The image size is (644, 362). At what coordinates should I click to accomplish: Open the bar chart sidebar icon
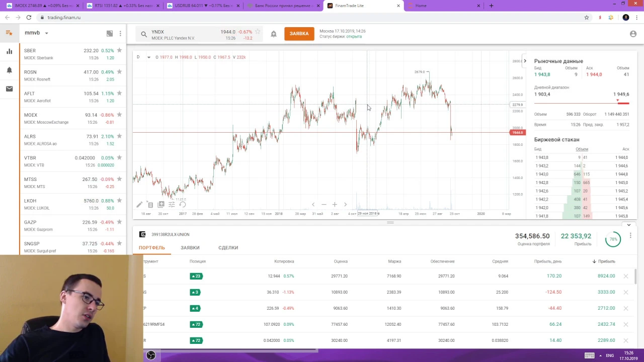click(x=9, y=51)
